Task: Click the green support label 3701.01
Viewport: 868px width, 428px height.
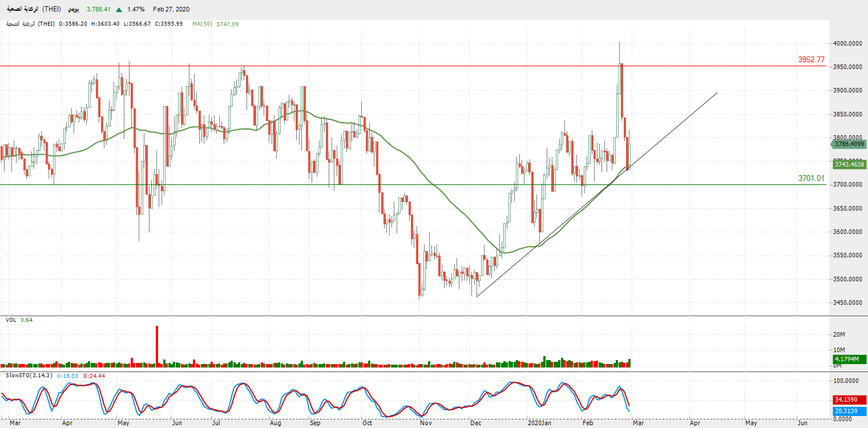Action: tap(812, 178)
